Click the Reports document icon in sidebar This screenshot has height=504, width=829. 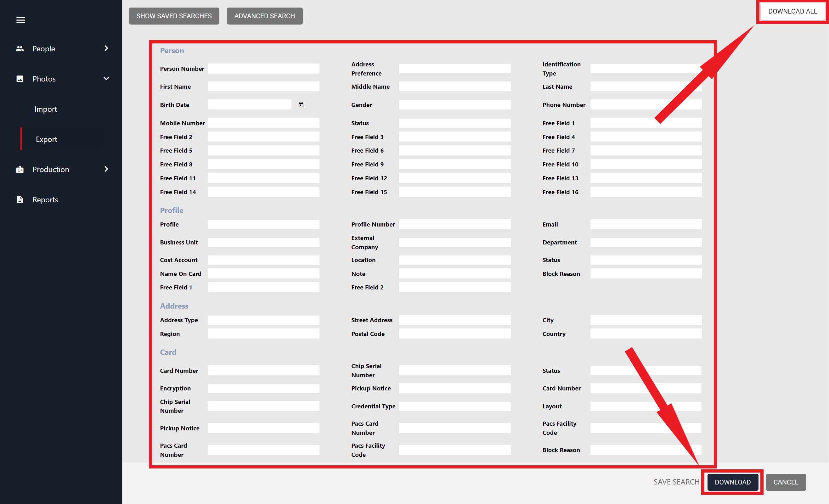20,199
